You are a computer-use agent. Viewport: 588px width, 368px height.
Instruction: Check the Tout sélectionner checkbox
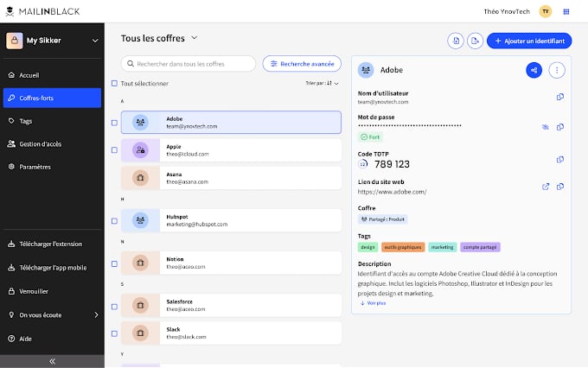(x=114, y=84)
